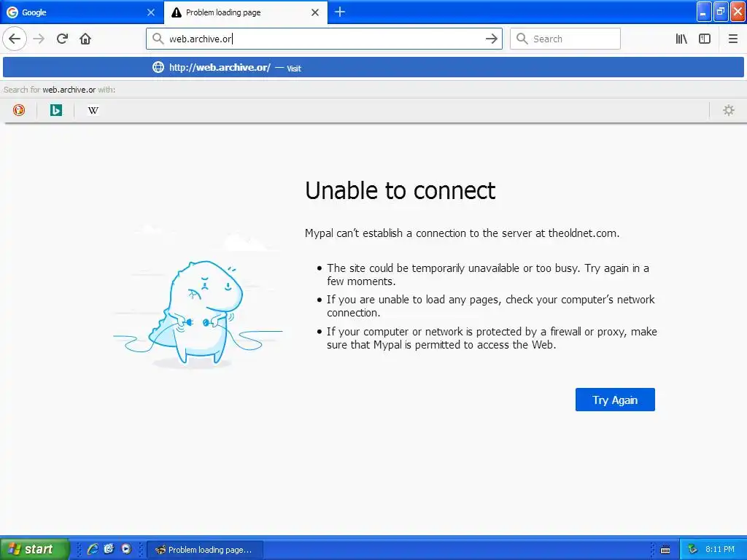Screen dimensions: 747x560
Task: Toggle the sidebar view
Action: tap(705, 39)
